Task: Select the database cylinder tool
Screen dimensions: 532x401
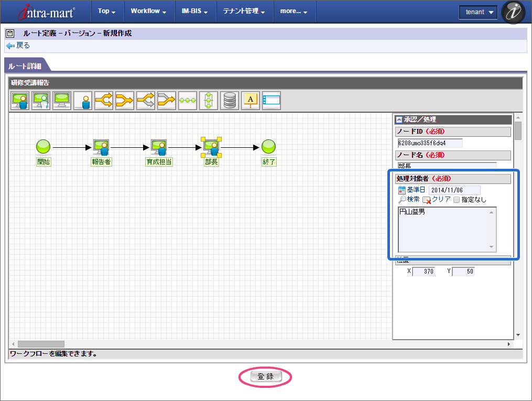Action: pyautogui.click(x=230, y=101)
